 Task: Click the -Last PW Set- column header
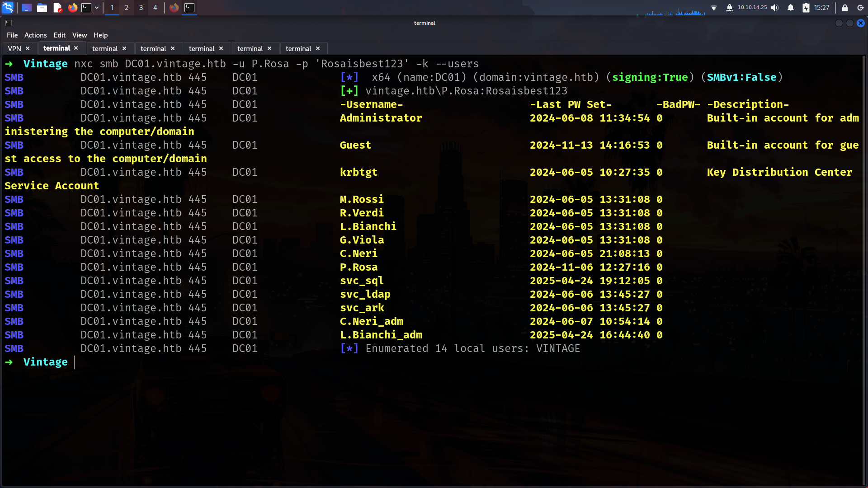(x=571, y=104)
